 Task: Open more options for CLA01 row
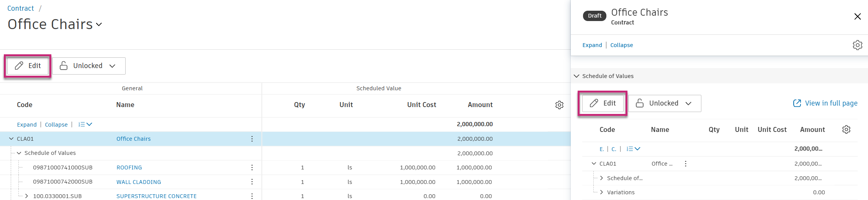coord(252,139)
